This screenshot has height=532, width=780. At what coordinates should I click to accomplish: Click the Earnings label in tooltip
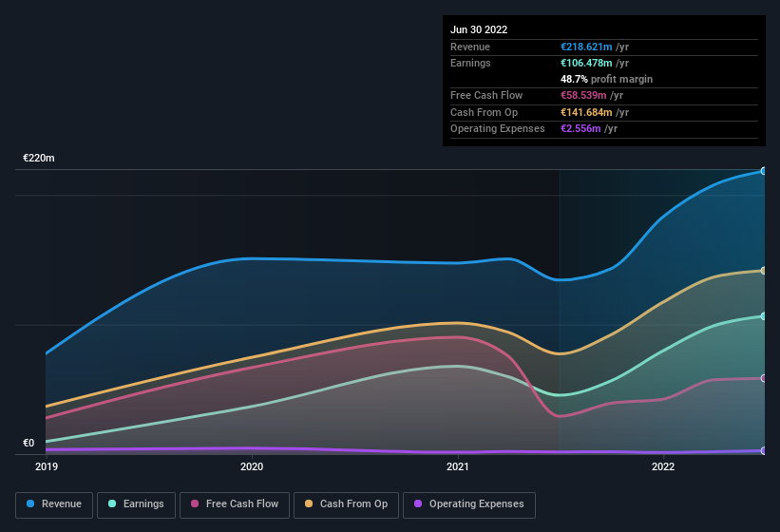[470, 63]
